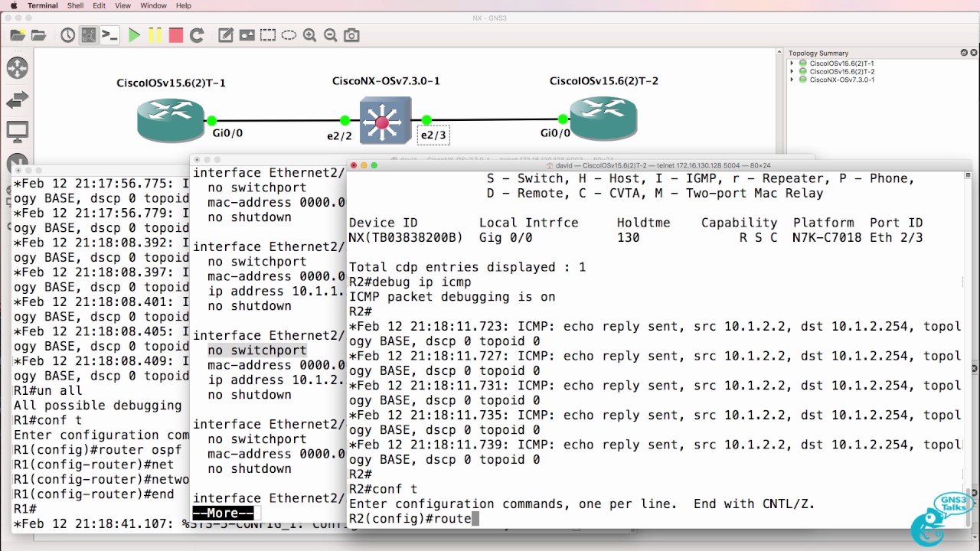Click 'ICMP packet debugging is on' line

(452, 297)
